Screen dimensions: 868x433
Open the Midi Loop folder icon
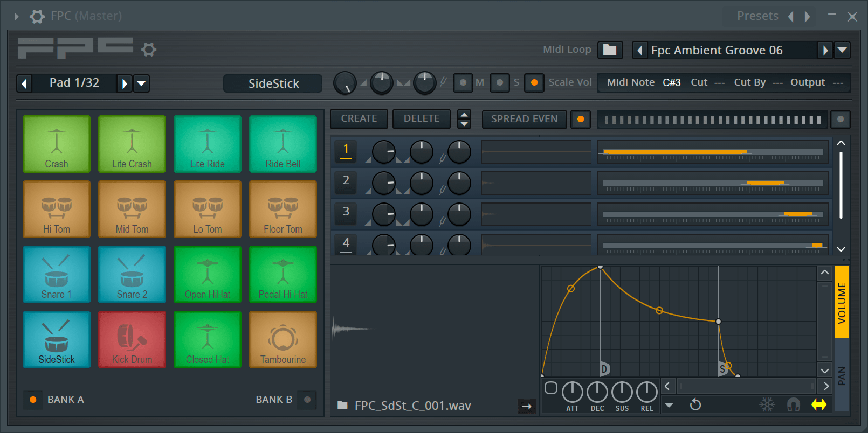pyautogui.click(x=610, y=50)
